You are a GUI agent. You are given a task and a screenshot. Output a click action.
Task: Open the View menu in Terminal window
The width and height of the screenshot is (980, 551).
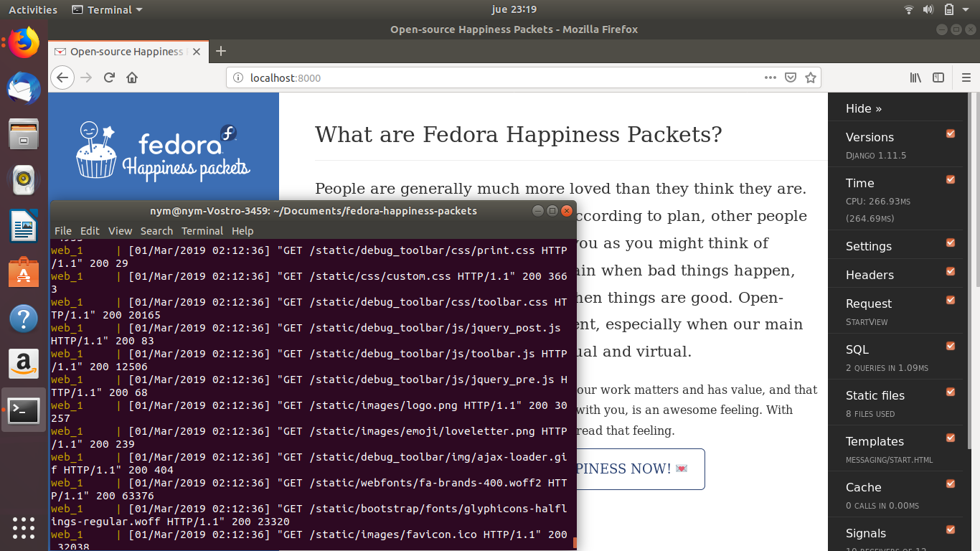pos(120,231)
